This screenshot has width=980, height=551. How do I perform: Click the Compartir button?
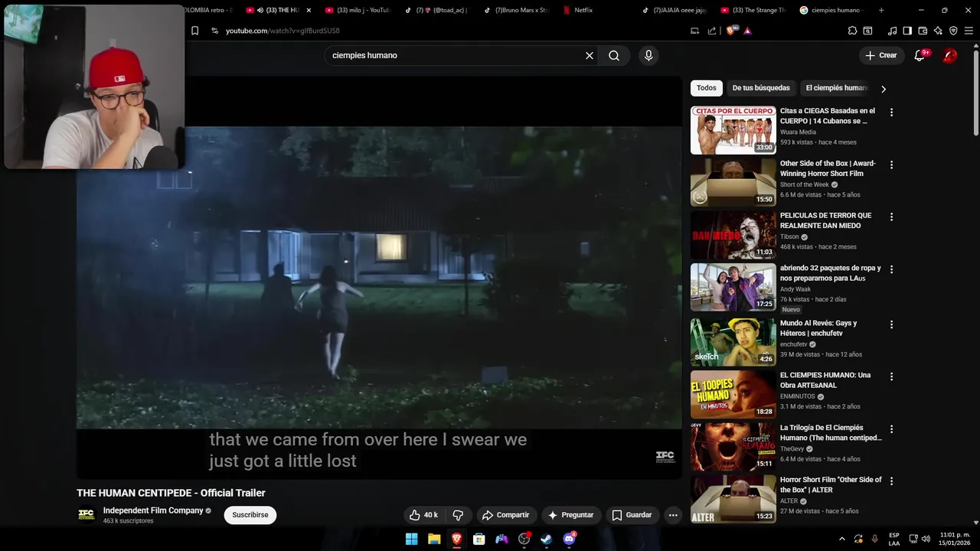(x=505, y=515)
